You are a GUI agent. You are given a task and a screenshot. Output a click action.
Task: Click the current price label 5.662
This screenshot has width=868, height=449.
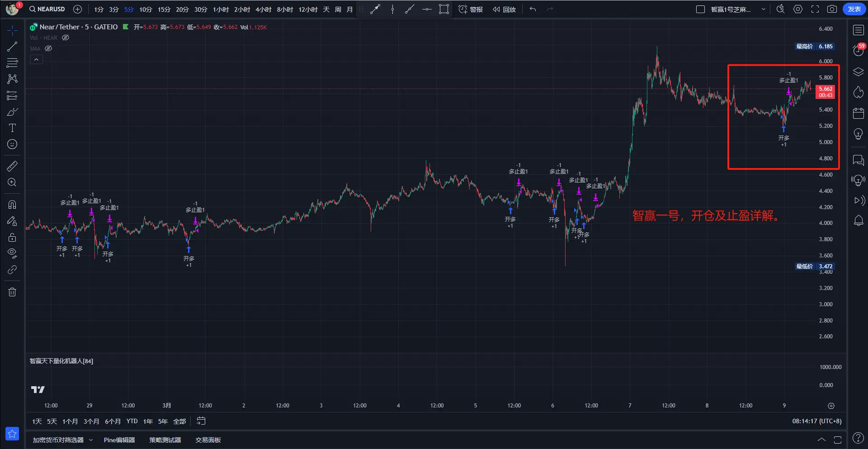(x=826, y=92)
